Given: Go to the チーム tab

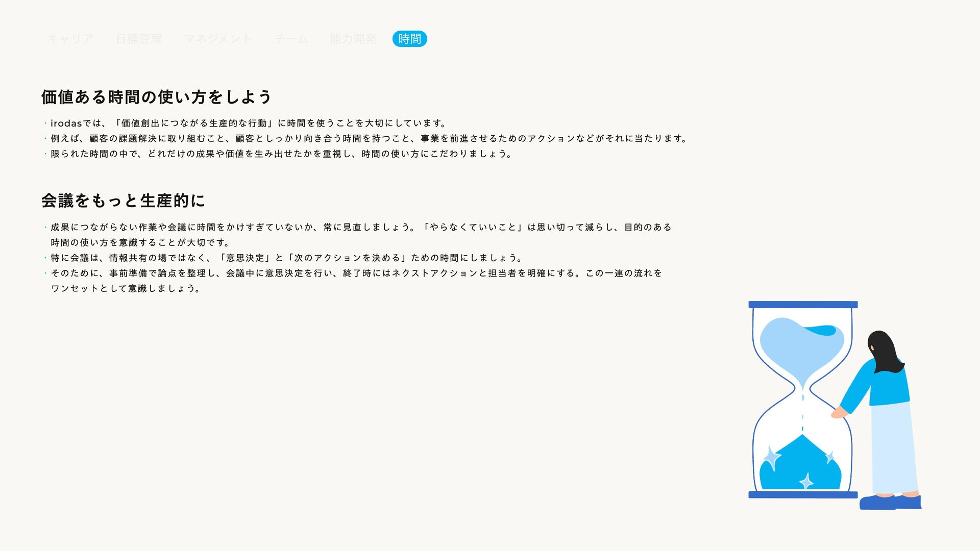Looking at the screenshot, I should click(x=291, y=39).
